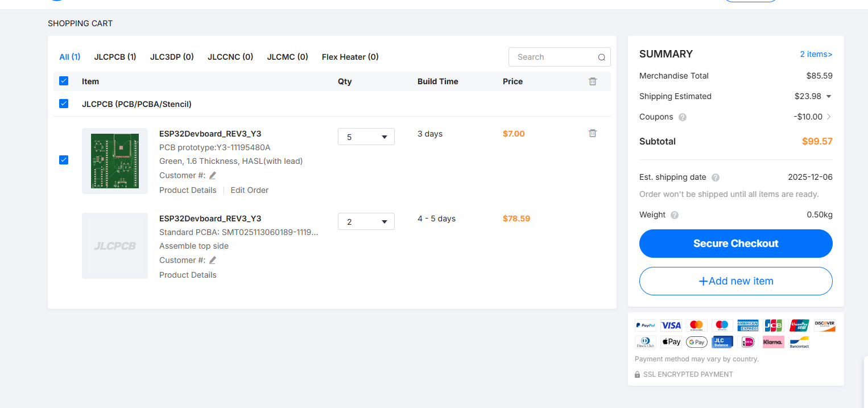Open the quantity dropdown showing 2
The height and width of the screenshot is (408, 868).
[366, 221]
